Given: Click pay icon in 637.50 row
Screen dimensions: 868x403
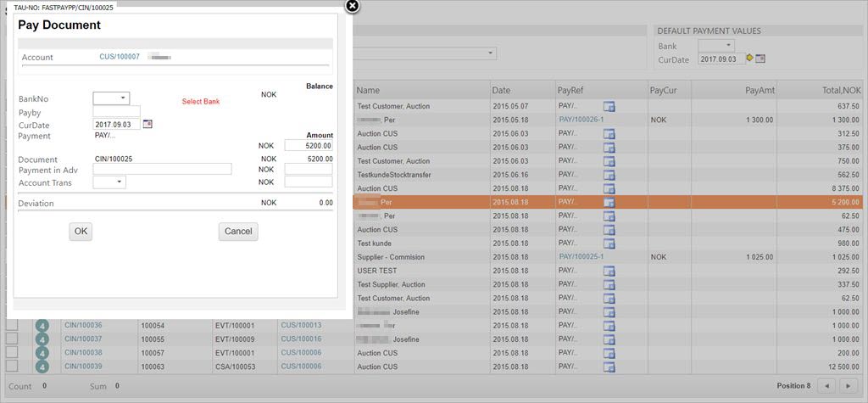Looking at the screenshot, I should pyautogui.click(x=609, y=106).
